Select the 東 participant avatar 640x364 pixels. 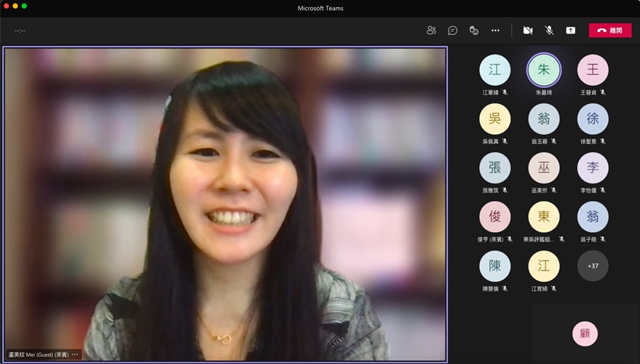543,217
